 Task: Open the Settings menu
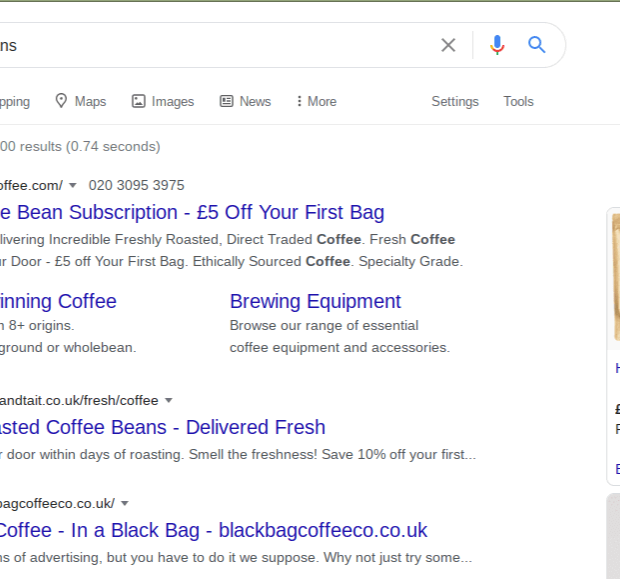click(x=455, y=101)
